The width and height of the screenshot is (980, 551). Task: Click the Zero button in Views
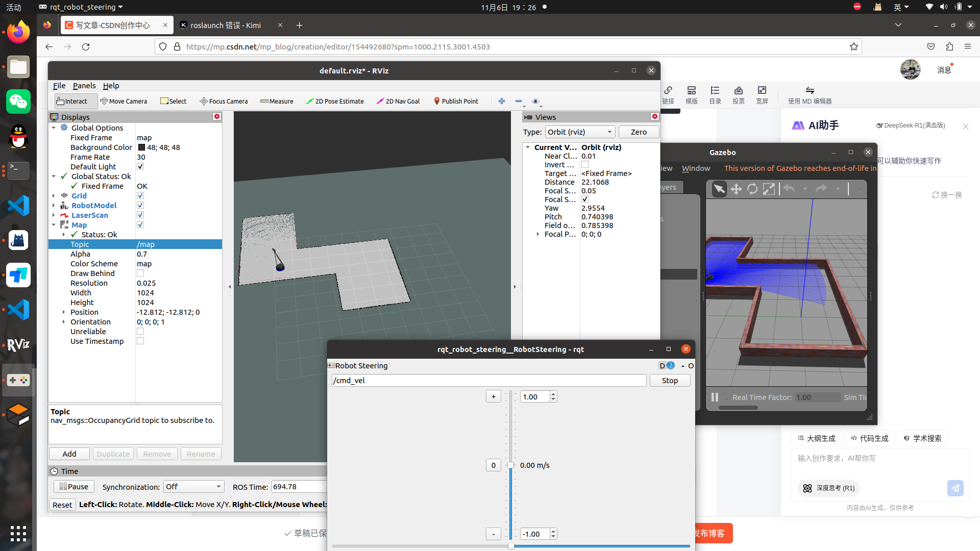(x=638, y=132)
